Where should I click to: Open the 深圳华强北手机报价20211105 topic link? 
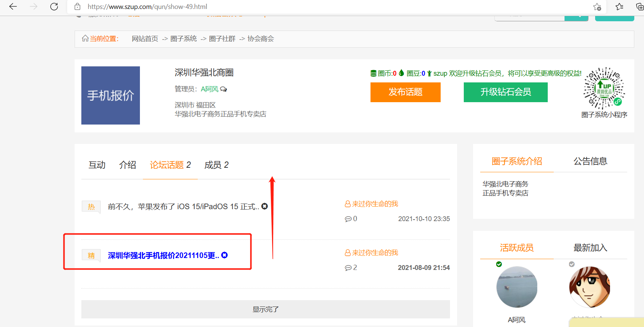[x=163, y=255]
